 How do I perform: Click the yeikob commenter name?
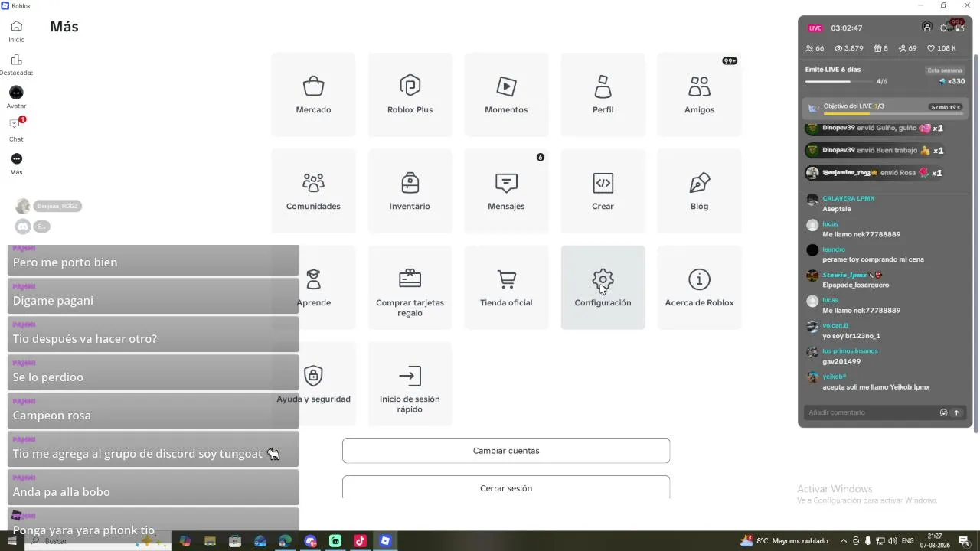point(834,377)
